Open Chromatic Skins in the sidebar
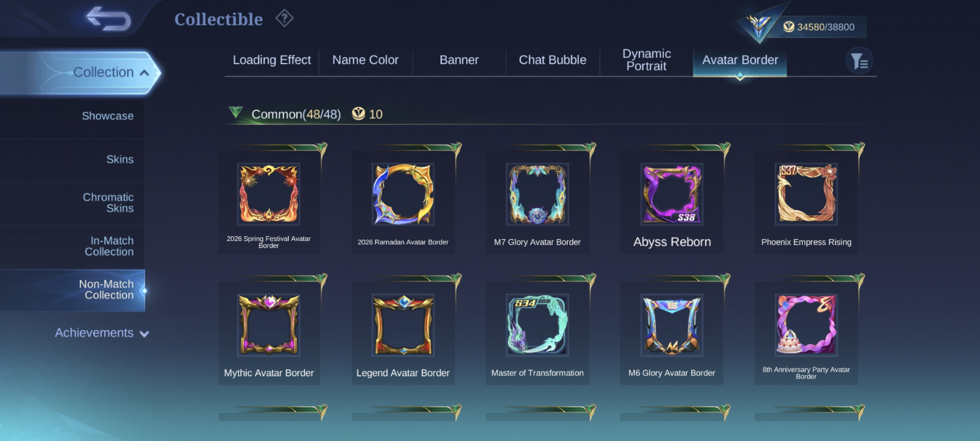This screenshot has width=980, height=441. [108, 203]
